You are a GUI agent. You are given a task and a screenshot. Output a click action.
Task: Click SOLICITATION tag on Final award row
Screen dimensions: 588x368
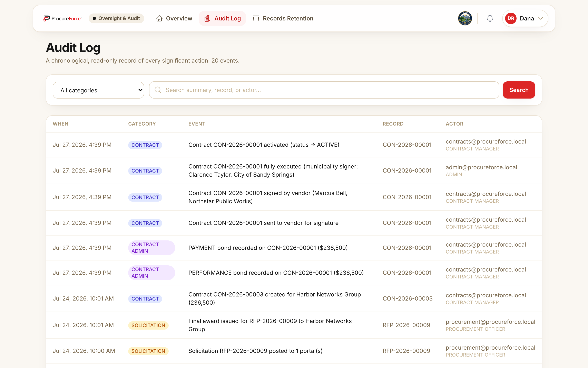point(148,325)
